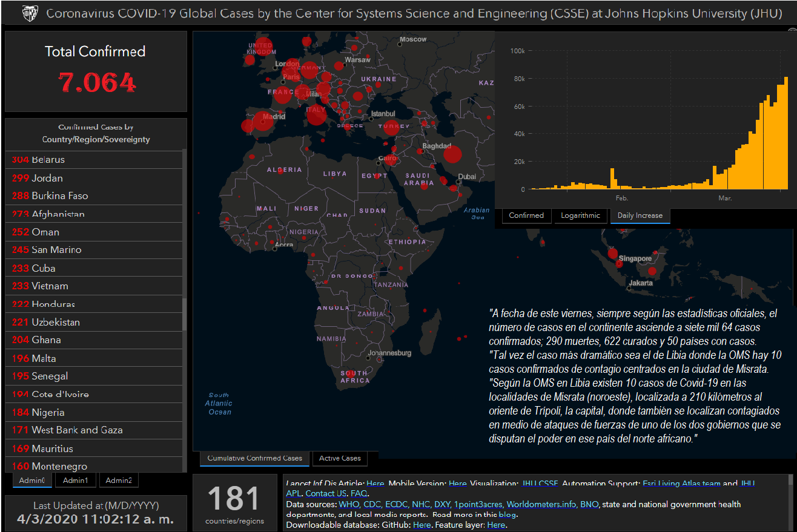Select the Admin2 list tab
Viewport: 797px width, 532px height.
[x=118, y=481]
